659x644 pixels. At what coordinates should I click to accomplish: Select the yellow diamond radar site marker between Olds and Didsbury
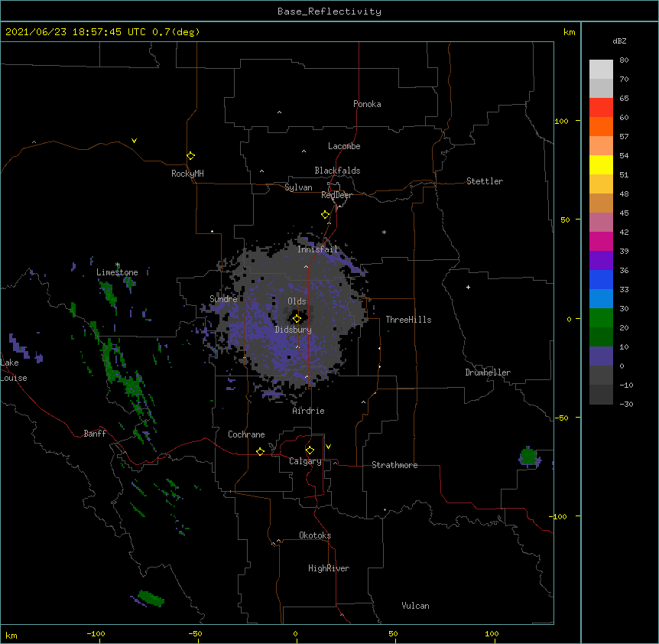point(297,318)
